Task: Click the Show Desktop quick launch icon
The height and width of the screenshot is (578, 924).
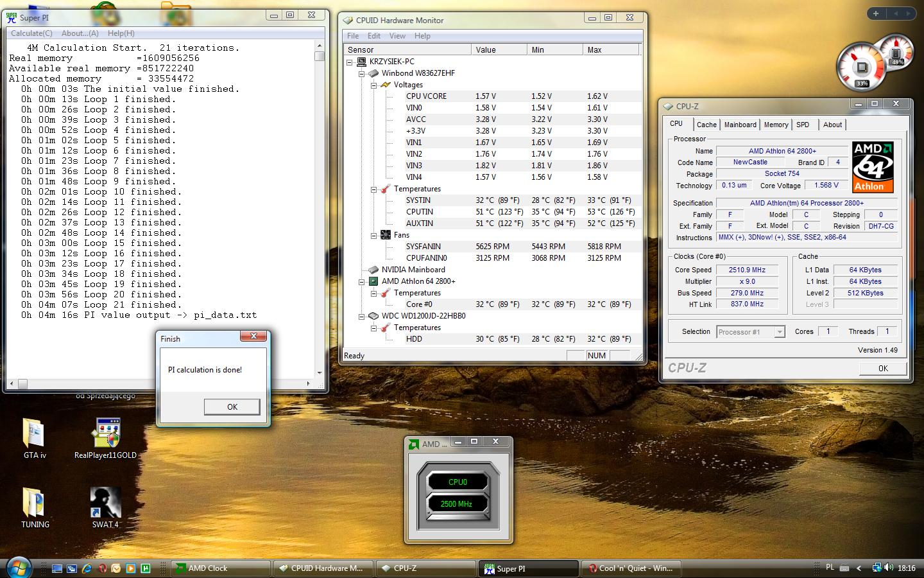Action: [57, 568]
